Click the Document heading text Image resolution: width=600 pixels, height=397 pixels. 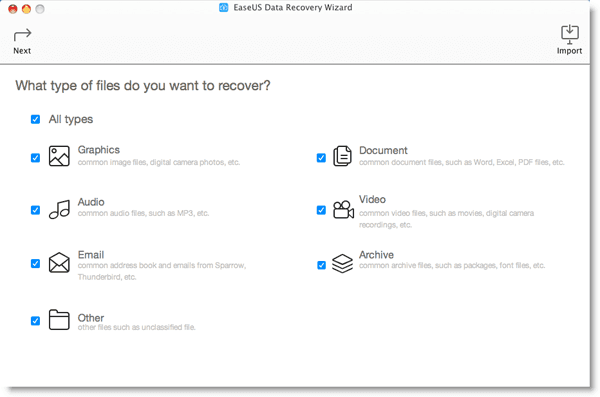[x=383, y=150]
